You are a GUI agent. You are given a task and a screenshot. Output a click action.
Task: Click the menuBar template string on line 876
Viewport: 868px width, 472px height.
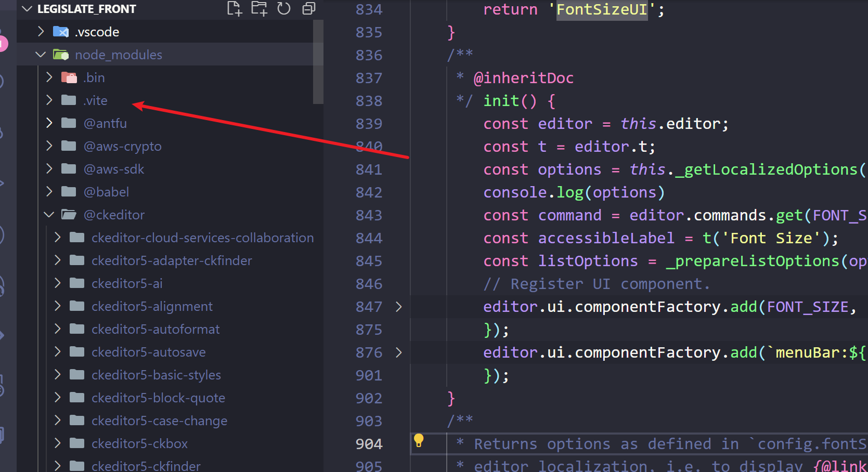click(x=817, y=352)
